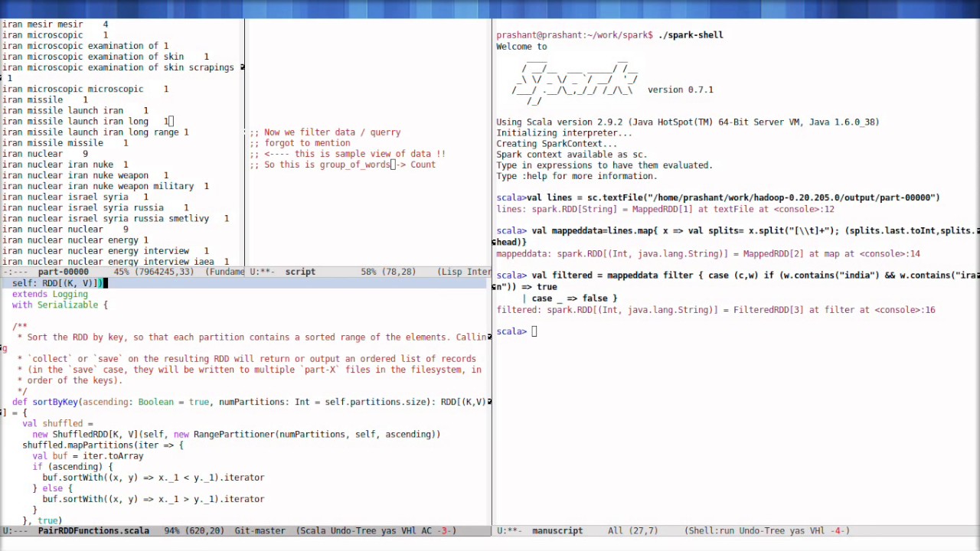980x551 pixels.
Task: Click 'iran nuclear iran nuke weapon military' row
Action: click(105, 186)
